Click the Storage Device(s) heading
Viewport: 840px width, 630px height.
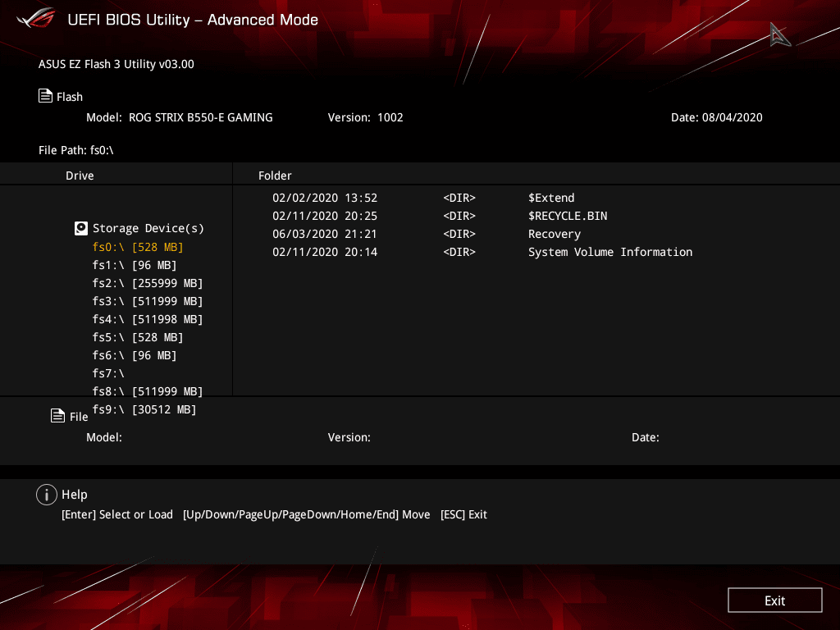(x=148, y=229)
